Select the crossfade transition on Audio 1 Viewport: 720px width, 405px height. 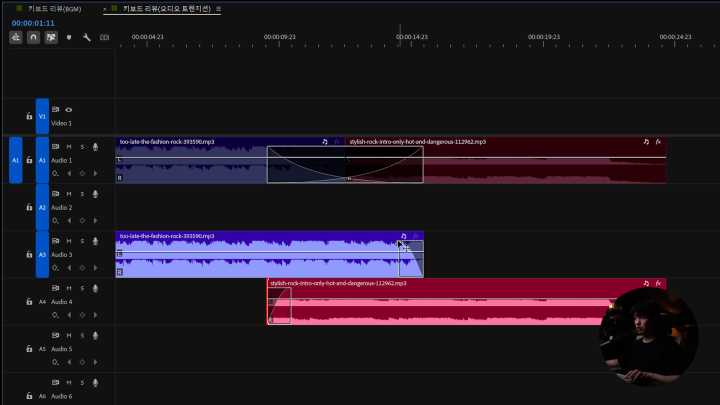345,165
